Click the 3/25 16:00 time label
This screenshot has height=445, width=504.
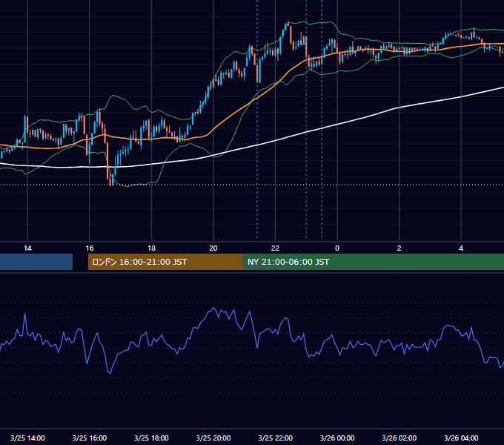90,438
